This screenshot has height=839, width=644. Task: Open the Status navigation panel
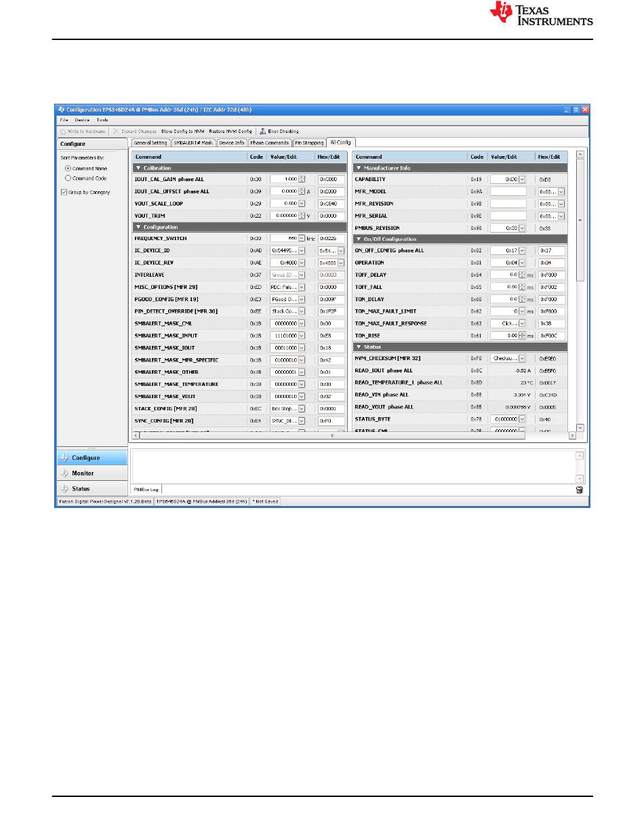click(92, 488)
